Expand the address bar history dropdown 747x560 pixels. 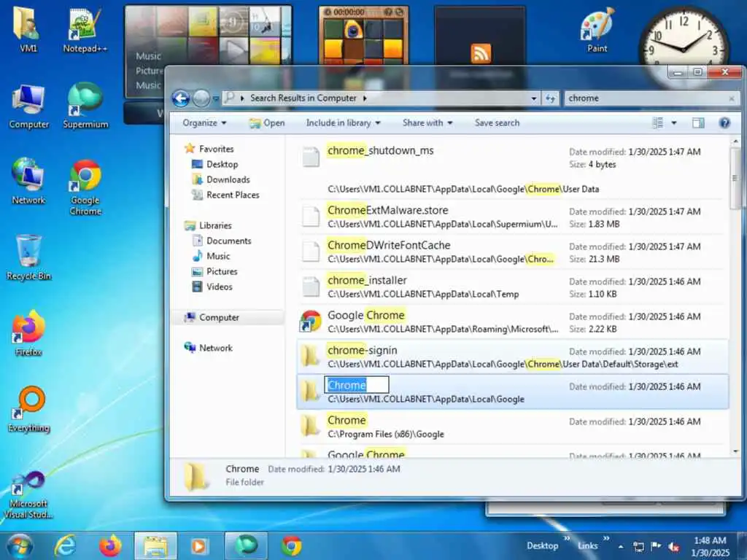(x=534, y=98)
